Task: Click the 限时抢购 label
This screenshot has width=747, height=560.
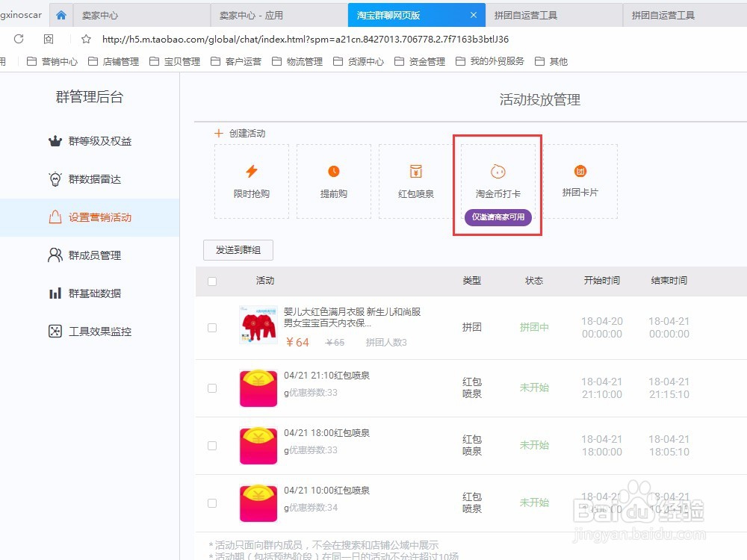Action: (252, 194)
